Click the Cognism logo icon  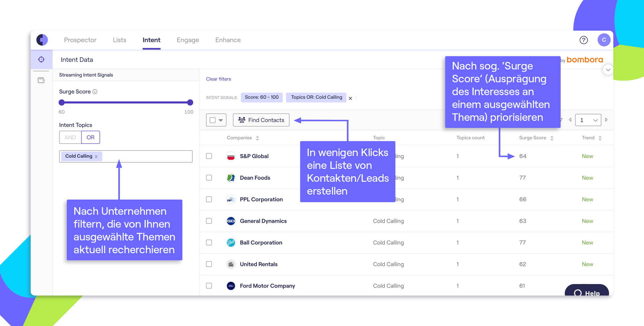[42, 40]
